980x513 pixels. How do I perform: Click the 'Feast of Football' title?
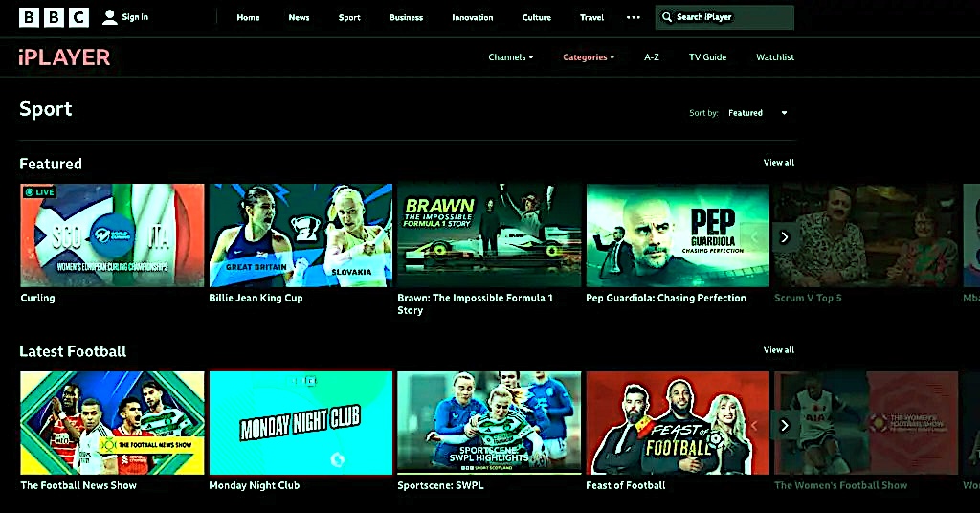[626, 485]
